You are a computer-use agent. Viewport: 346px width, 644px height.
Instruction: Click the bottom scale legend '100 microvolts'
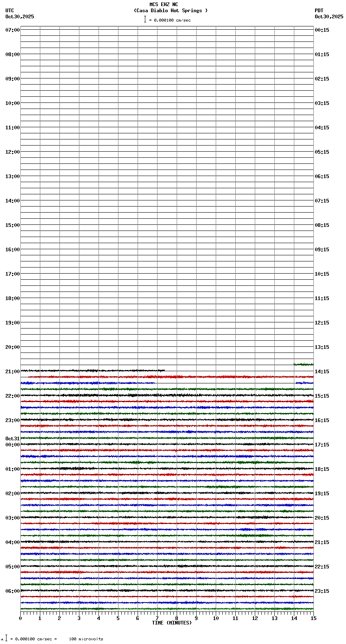[x=86, y=639]
